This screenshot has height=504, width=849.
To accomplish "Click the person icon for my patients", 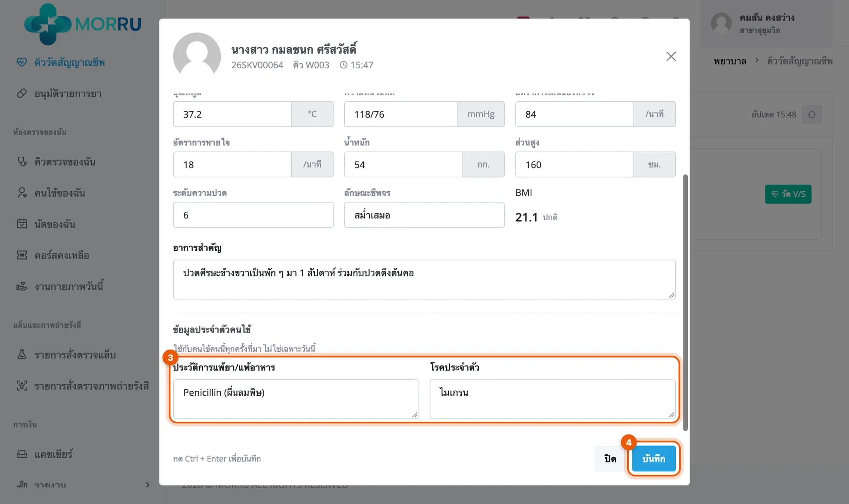I will 22,193.
